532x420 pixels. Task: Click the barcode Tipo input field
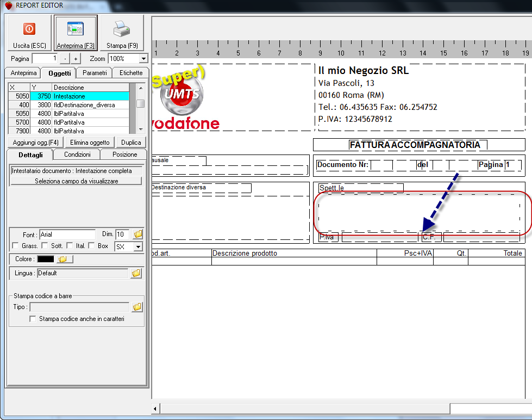click(x=80, y=307)
